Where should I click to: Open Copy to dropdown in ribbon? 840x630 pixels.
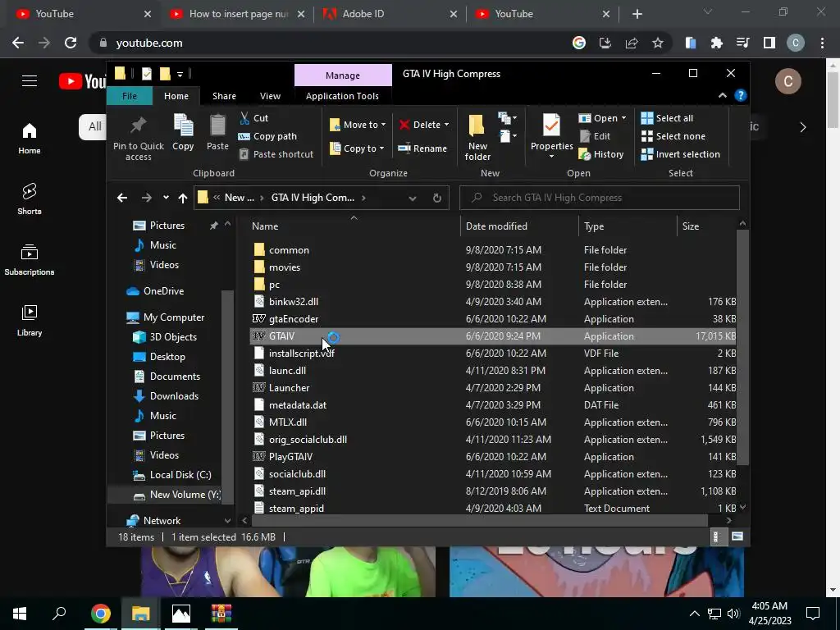coord(358,148)
